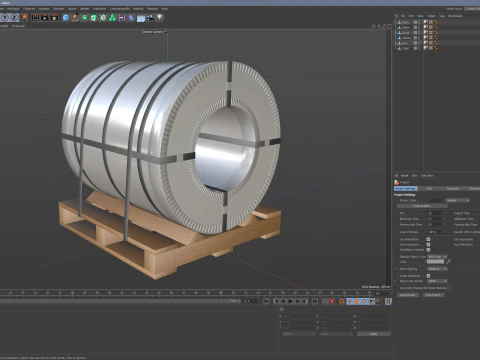
Task: Open the Project Scale units dropdown
Action: 458,201
